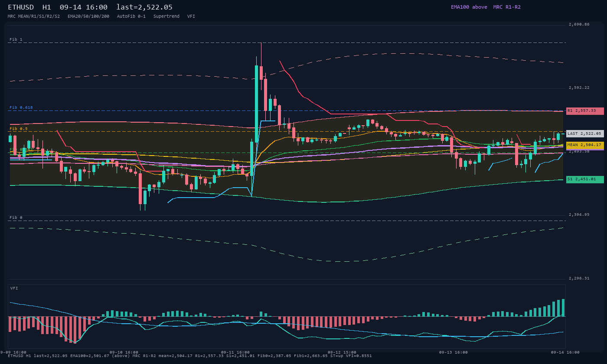This screenshot has height=364, width=607.
Task: Click the 09-13 16:00 time axis label
Action: pos(454,352)
